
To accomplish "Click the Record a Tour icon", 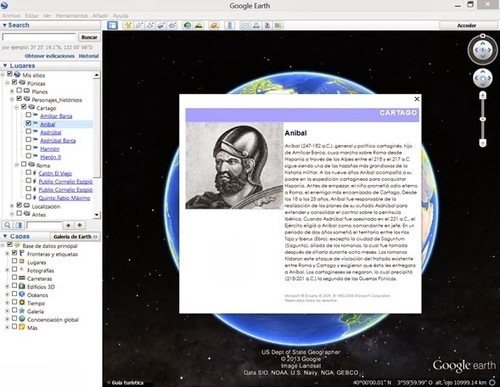I will coord(172,25).
